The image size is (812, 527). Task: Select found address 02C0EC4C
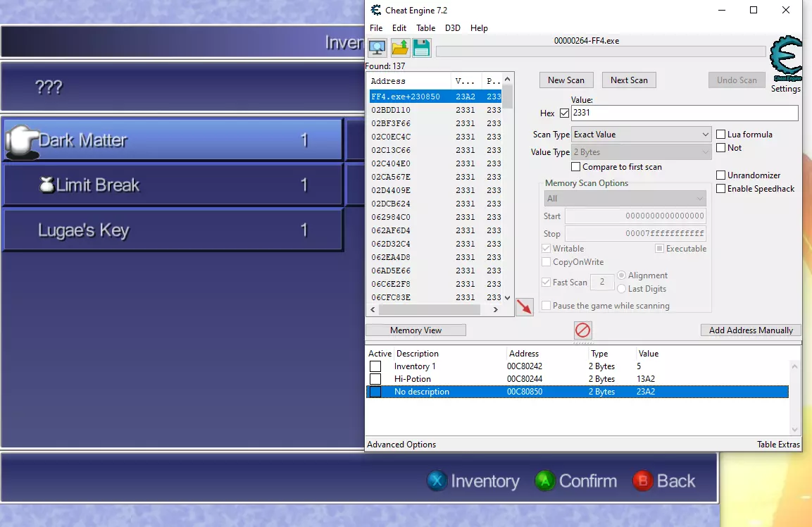pos(435,137)
